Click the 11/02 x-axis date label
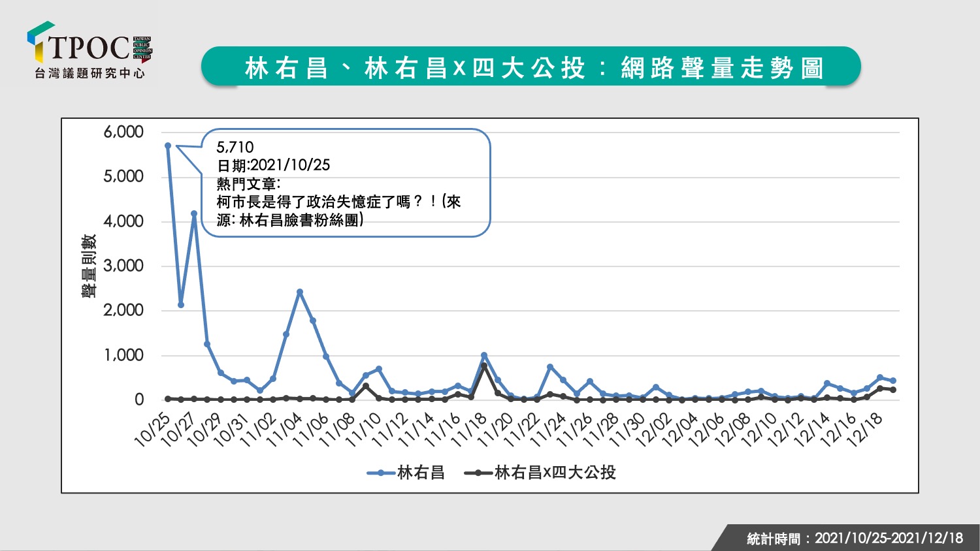The width and height of the screenshot is (980, 551). coord(259,429)
